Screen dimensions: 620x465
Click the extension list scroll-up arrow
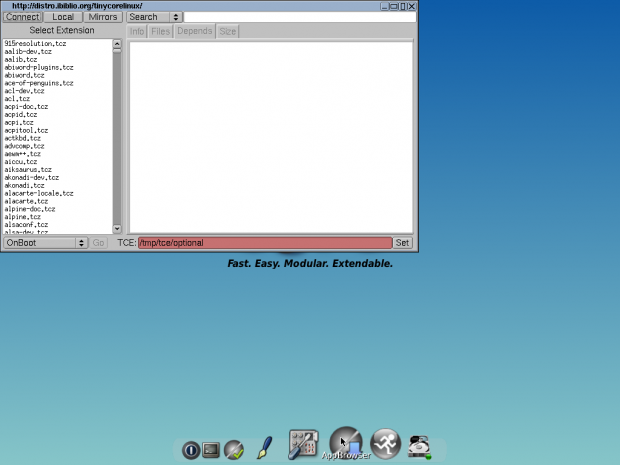point(117,43)
